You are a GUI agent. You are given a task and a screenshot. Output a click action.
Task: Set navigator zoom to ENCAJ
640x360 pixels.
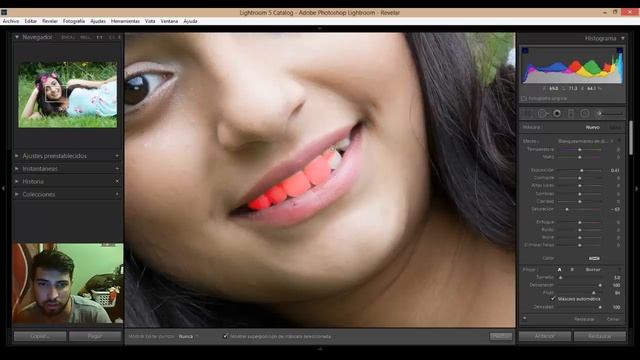tap(68, 37)
